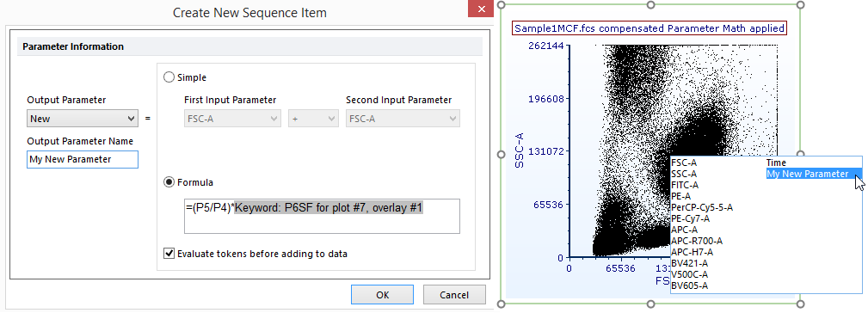Image resolution: width=868 pixels, height=313 pixels.
Task: Choose FITC-A from the parameter list
Action: (685, 185)
